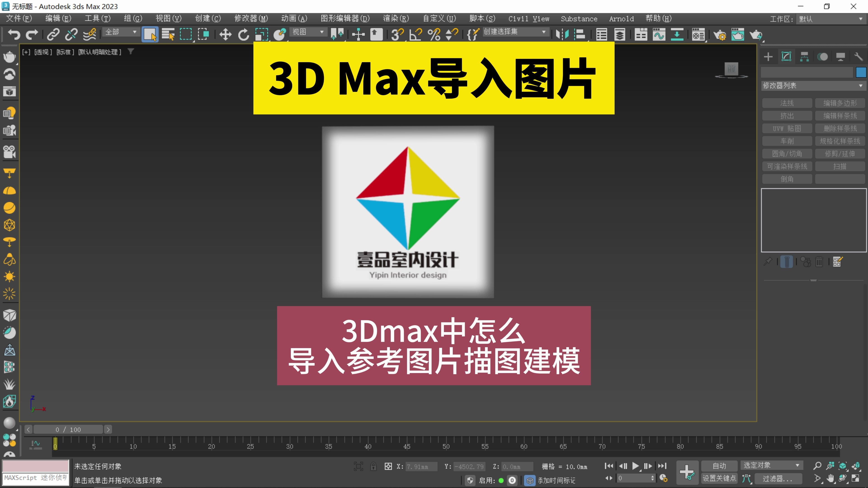Open the viewport [+] menu label
Screen dimensions: 868x488
[x=26, y=52]
